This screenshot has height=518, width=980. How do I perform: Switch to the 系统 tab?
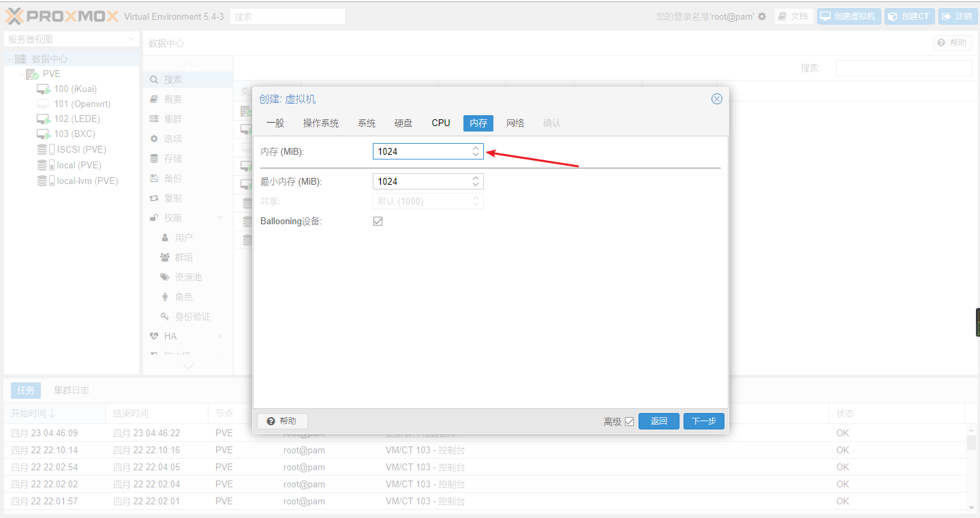(367, 123)
